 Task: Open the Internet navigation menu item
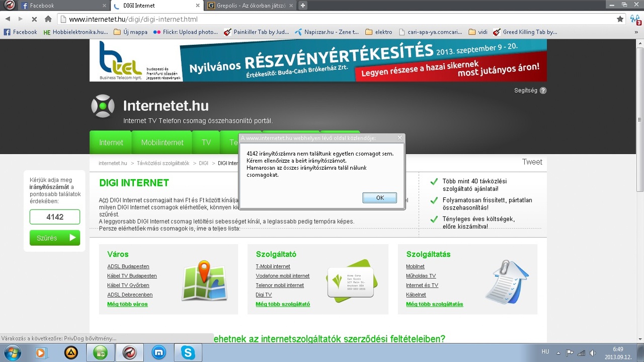click(x=111, y=142)
